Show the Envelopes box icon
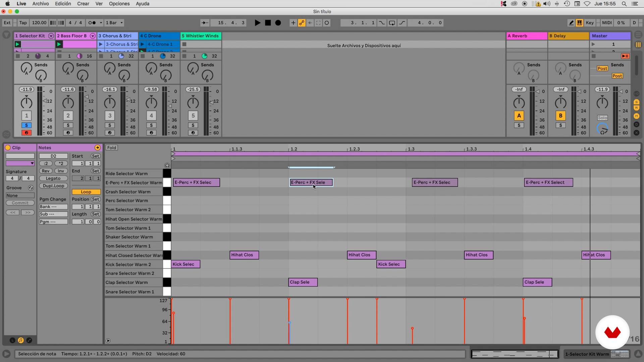Viewport: 644px width, 362px height. [29, 340]
